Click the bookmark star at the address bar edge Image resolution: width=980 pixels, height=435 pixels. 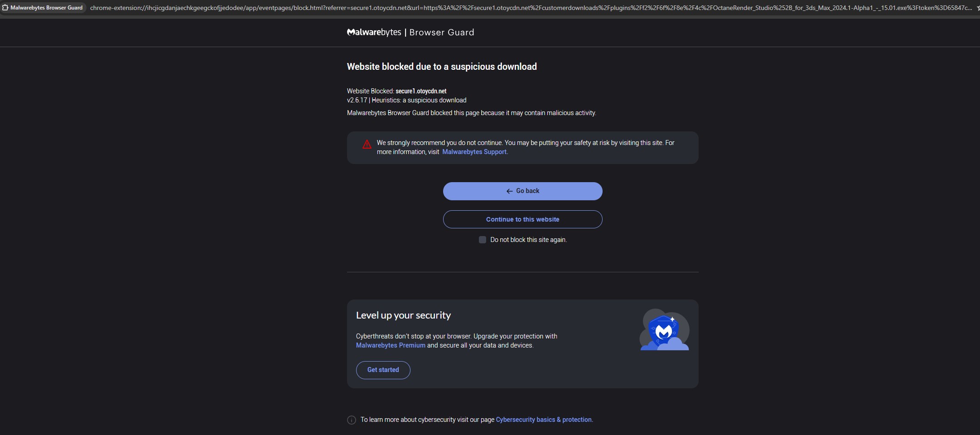[x=977, y=8]
